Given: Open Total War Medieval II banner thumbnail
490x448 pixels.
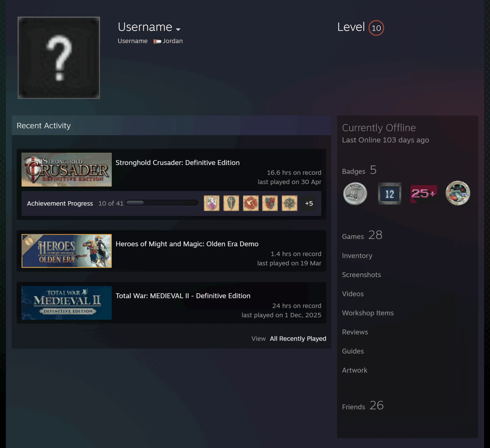Looking at the screenshot, I should 67,303.
